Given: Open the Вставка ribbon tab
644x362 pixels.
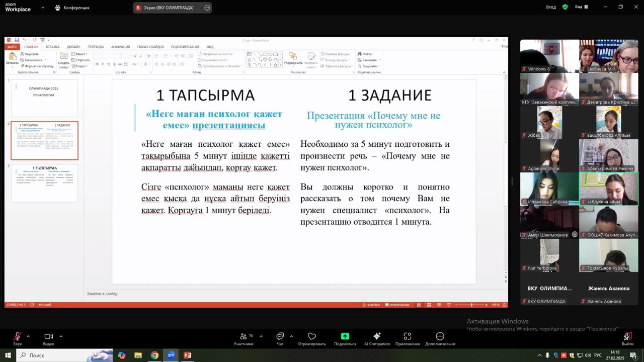Looking at the screenshot, I should tap(52, 47).
